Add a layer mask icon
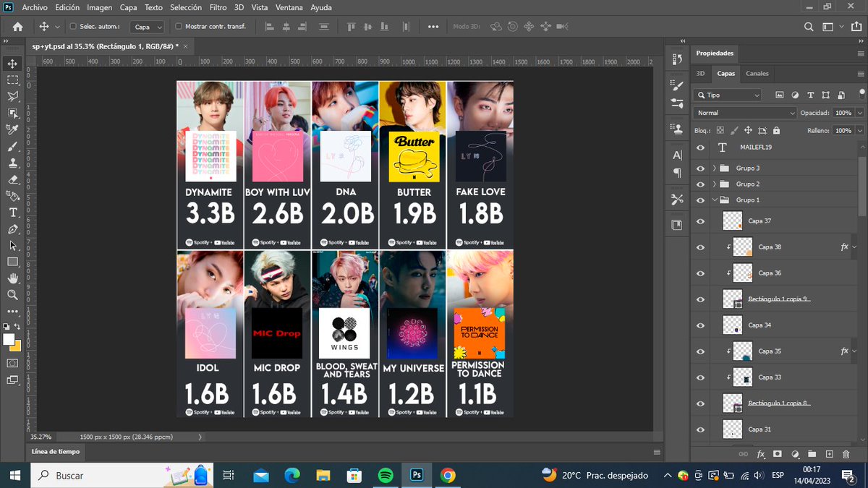 point(778,454)
